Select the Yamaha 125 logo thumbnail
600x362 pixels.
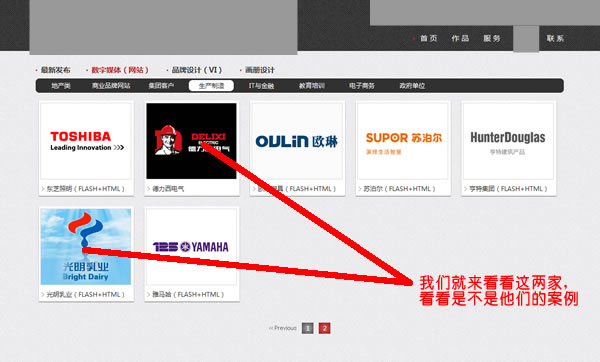[191, 246]
